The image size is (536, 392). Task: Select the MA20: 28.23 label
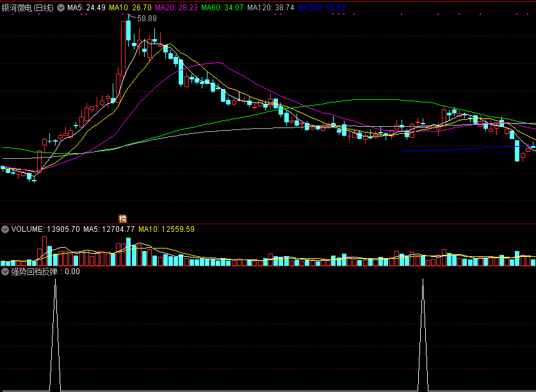(176, 8)
